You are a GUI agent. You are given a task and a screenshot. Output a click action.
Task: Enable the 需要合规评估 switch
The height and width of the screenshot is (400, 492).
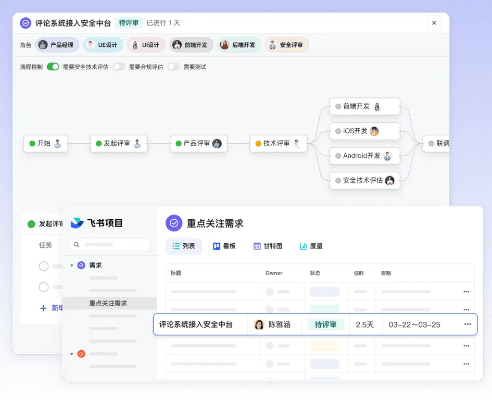point(119,67)
